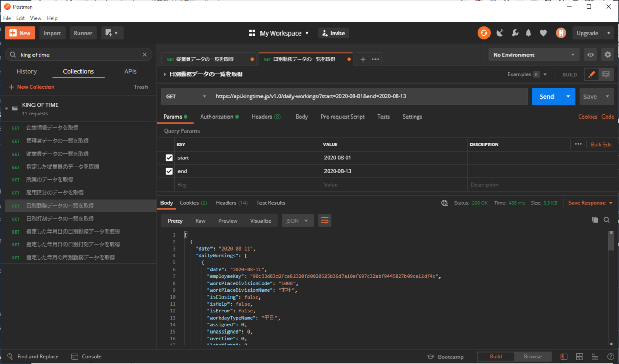Show notifications with the bell icon

529,33
